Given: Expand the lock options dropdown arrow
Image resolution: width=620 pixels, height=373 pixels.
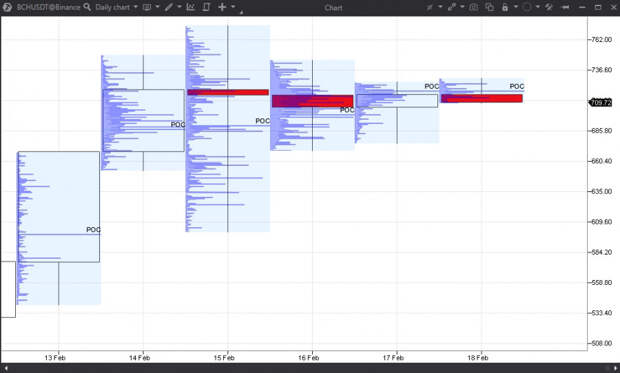Looking at the screenshot, I should coord(516,7).
